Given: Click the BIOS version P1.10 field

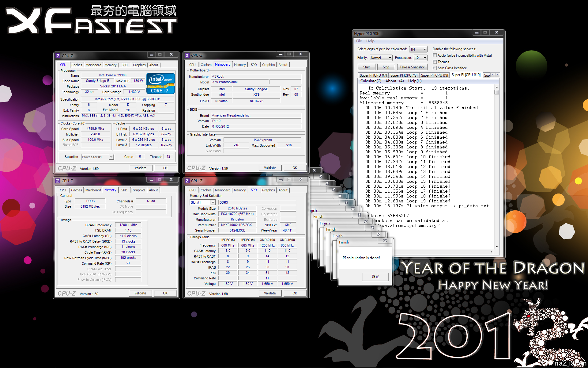Looking at the screenshot, I should (256, 121).
